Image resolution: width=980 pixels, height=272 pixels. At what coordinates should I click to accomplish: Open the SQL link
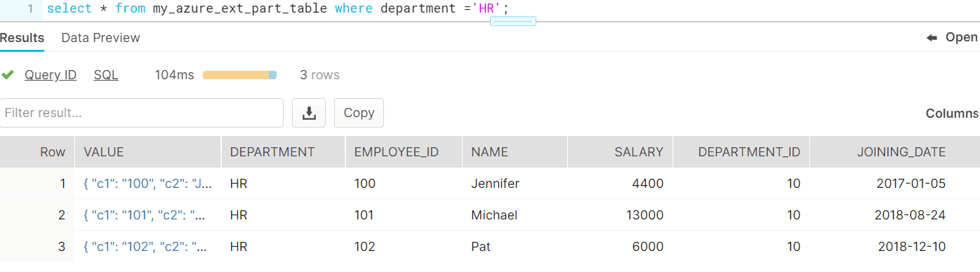106,75
